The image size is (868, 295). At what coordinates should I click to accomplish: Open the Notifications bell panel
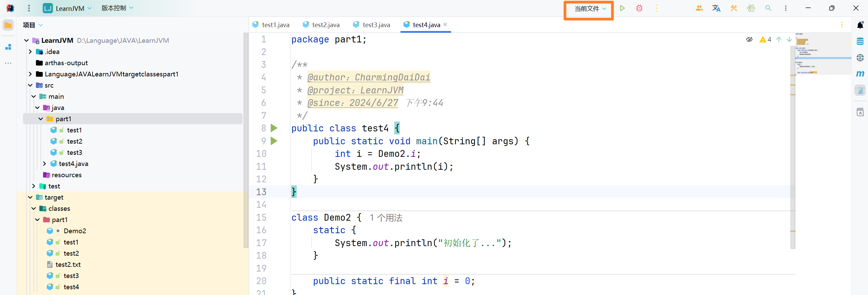tap(860, 25)
